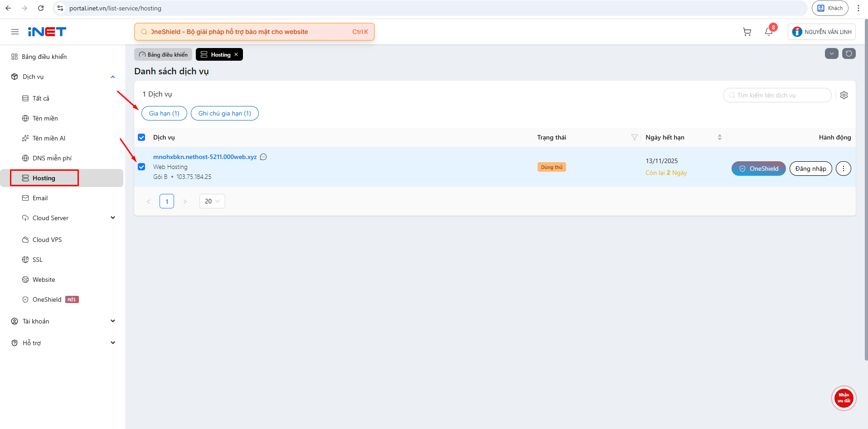Click the Trạng thái filter funnel icon

635,137
